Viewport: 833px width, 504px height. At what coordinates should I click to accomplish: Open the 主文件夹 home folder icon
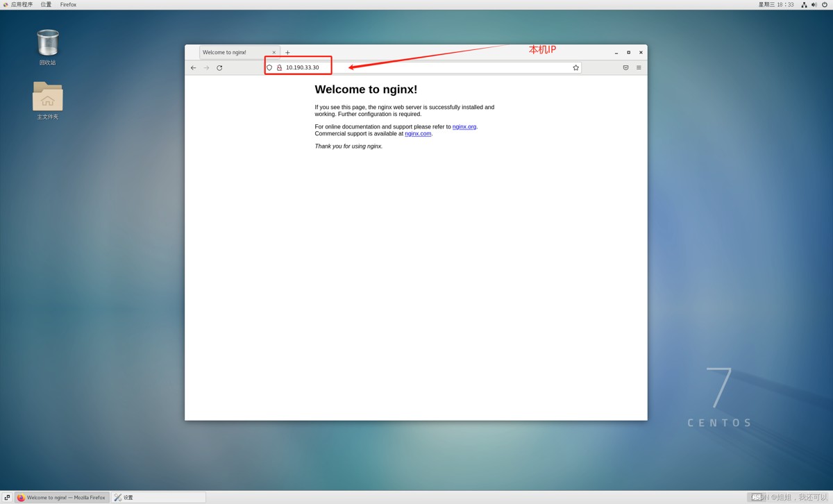[x=47, y=101]
